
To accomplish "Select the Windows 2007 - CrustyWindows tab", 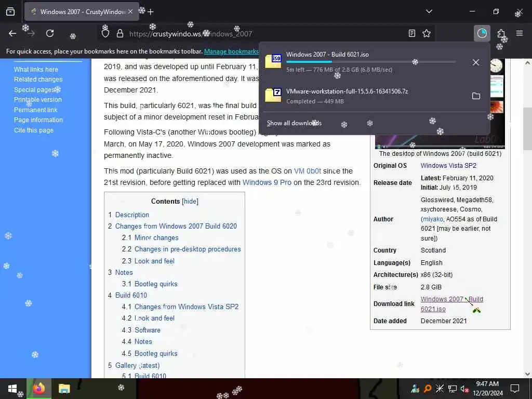I will pyautogui.click(x=82, y=11).
